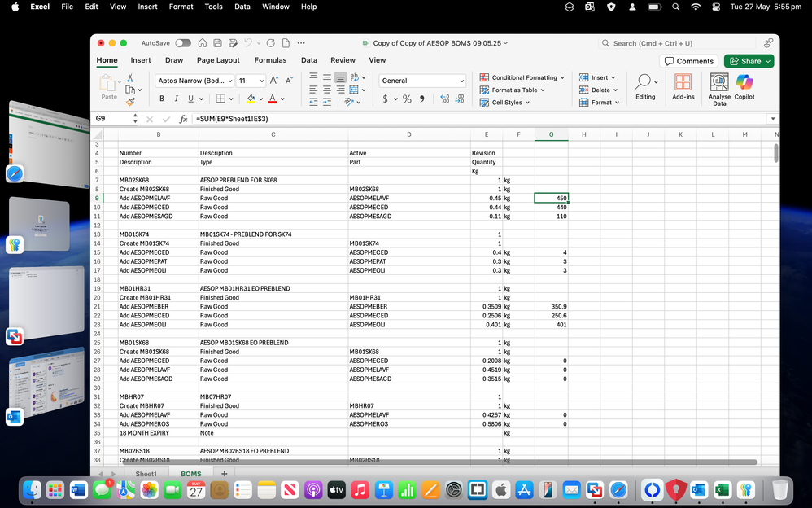Click the Paste button
The width and height of the screenshot is (812, 508).
pos(109,86)
